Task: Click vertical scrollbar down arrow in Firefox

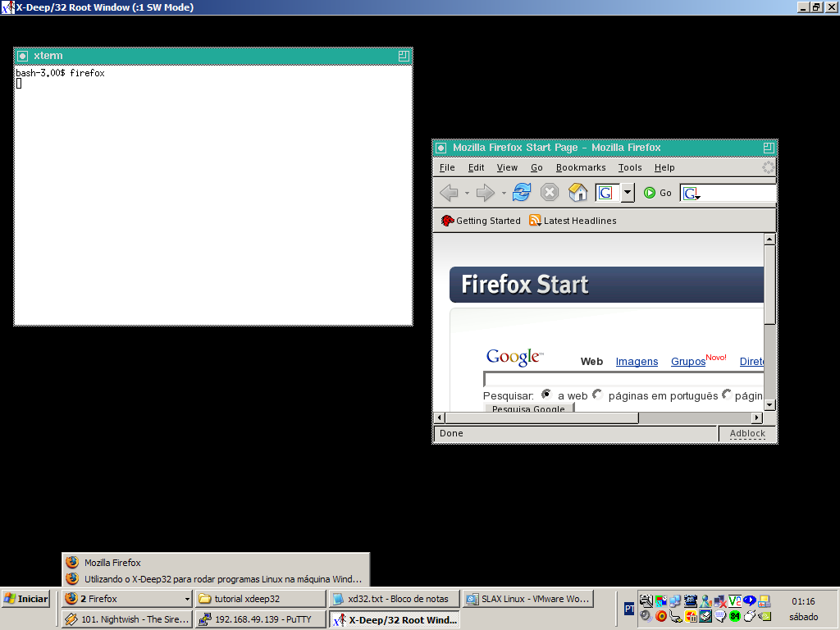Action: click(x=769, y=405)
